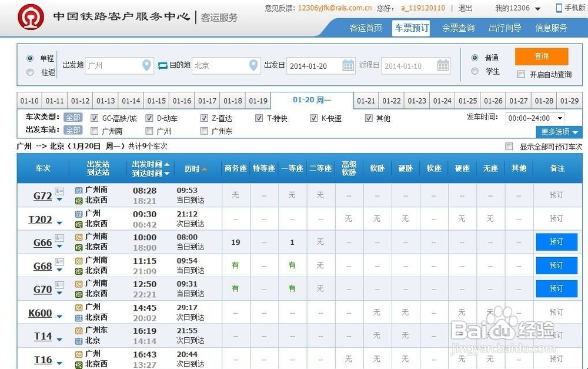Click the orange 查询 query button
The width and height of the screenshot is (588, 369).
click(541, 56)
